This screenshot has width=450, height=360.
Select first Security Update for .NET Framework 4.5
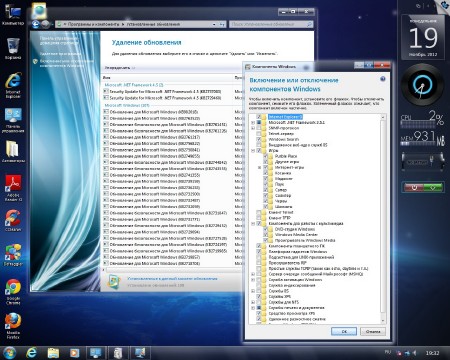tap(165, 91)
